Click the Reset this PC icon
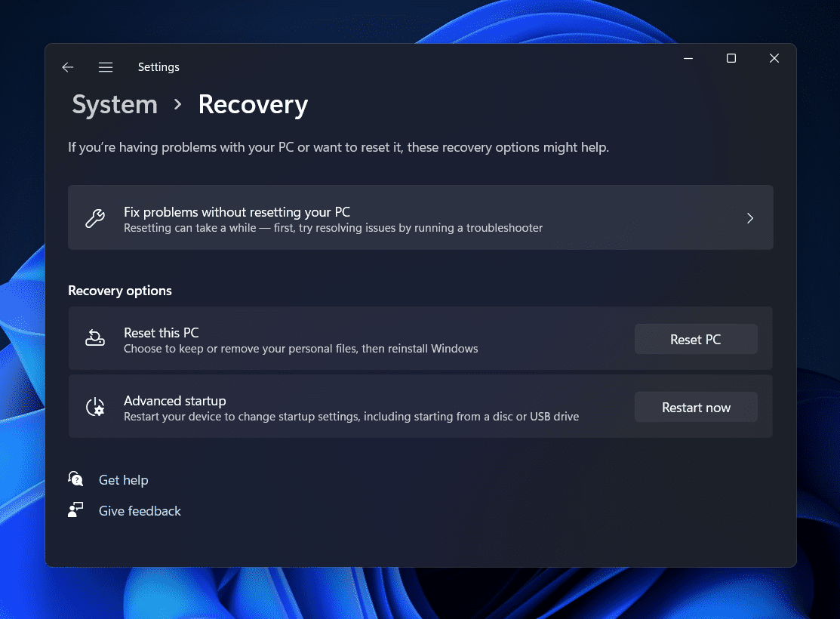840x619 pixels. [x=95, y=338]
